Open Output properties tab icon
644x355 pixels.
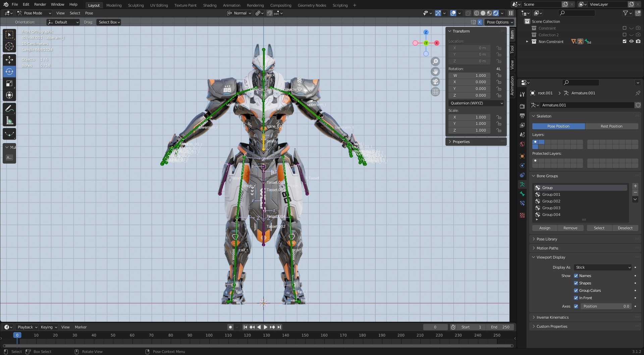coord(522,116)
